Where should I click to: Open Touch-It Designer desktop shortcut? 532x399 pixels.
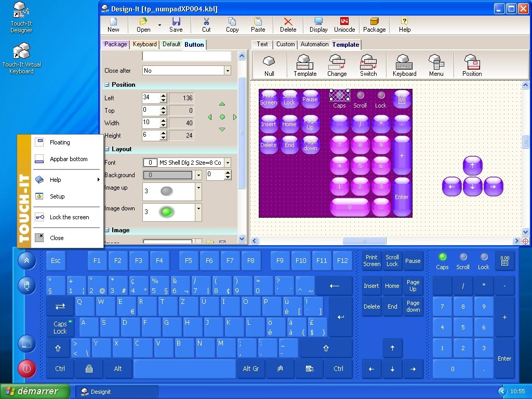[x=21, y=17]
